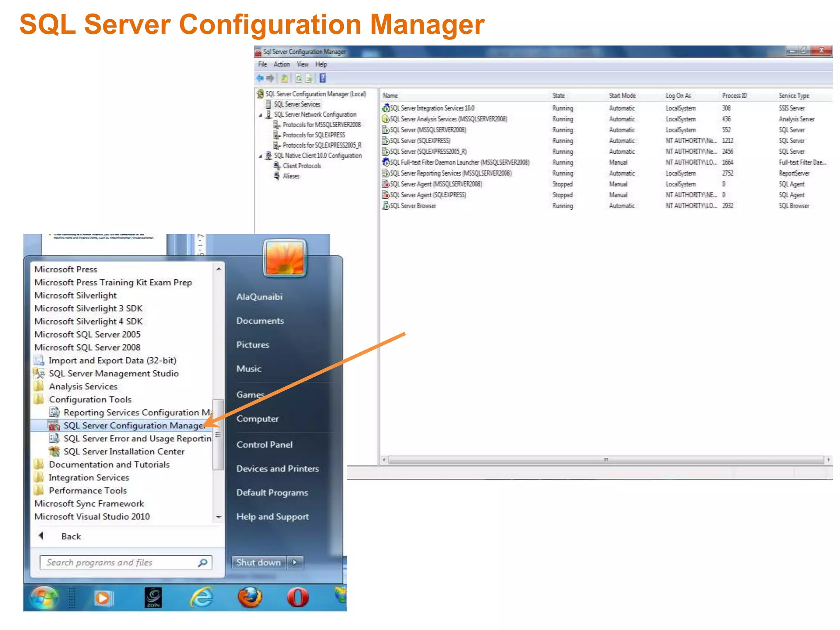Open the View menu
This screenshot has width=840, height=630.
[303, 64]
